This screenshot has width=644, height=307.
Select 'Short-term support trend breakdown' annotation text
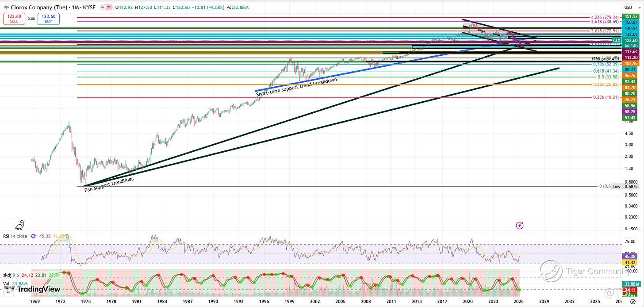coord(297,87)
